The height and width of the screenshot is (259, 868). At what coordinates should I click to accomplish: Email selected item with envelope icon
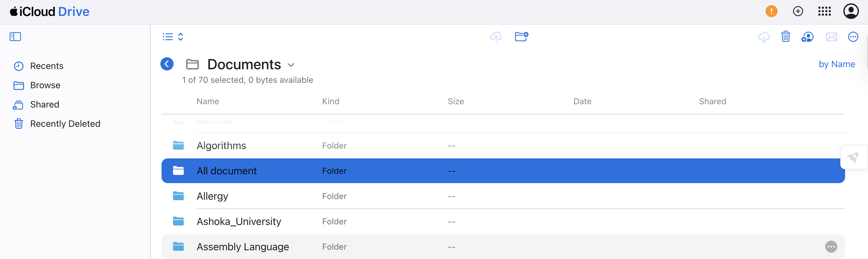tap(831, 36)
